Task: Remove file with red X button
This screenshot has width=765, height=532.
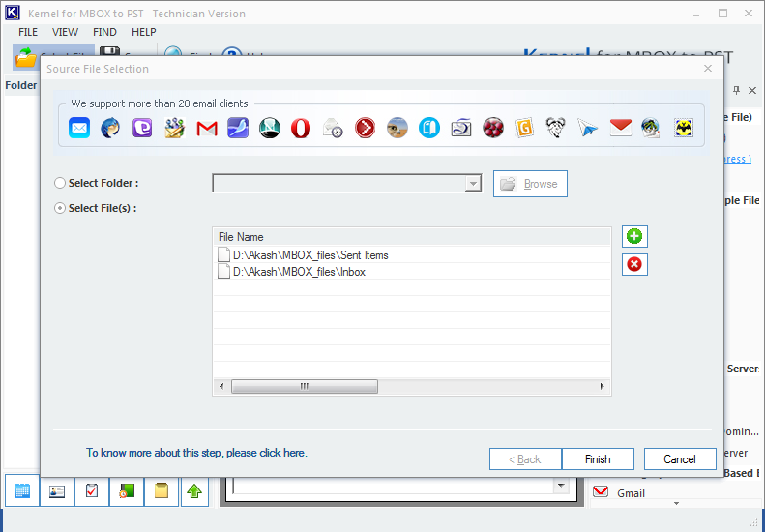Action: pos(634,264)
